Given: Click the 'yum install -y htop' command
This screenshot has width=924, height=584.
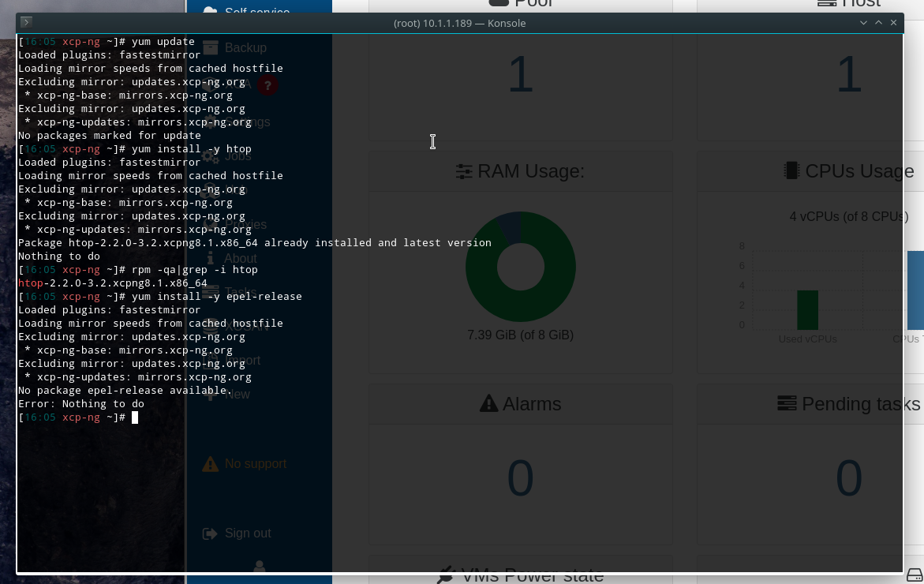Looking at the screenshot, I should coord(192,149).
